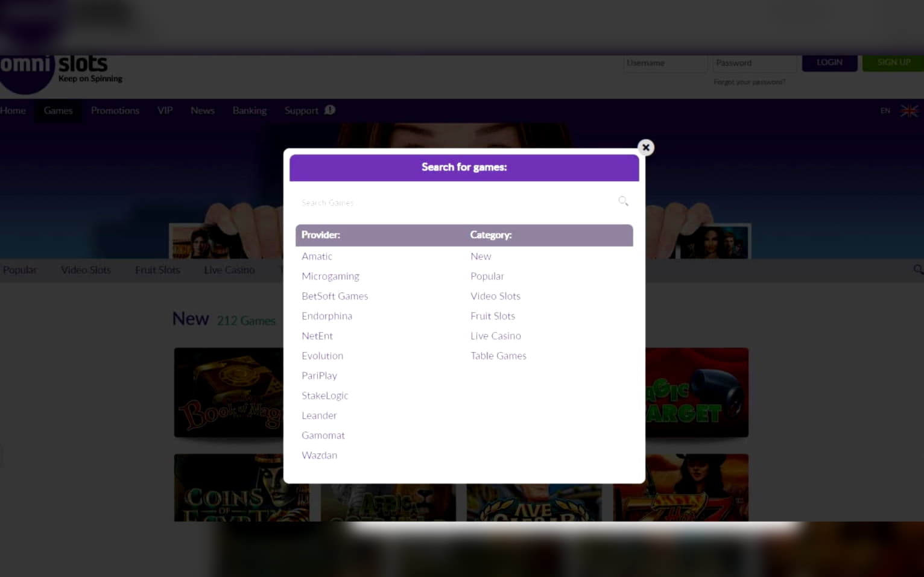Open the Promotions menu item
This screenshot has height=577, width=924.
click(115, 110)
